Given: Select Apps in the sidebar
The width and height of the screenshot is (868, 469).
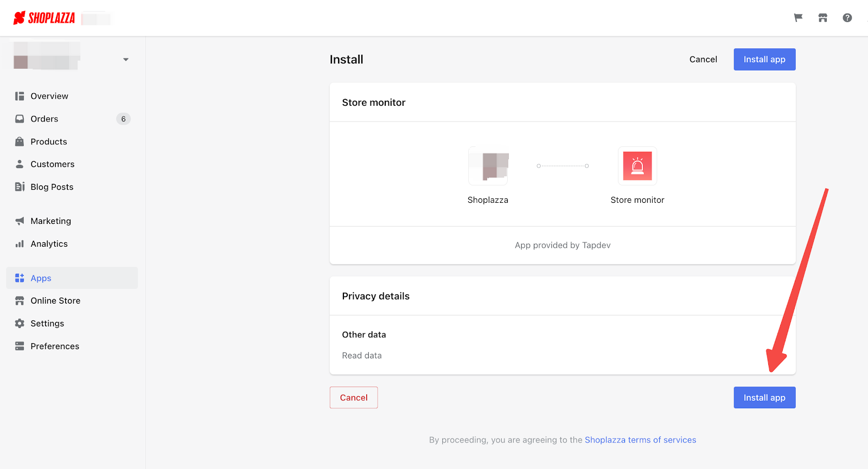Looking at the screenshot, I should click(72, 278).
